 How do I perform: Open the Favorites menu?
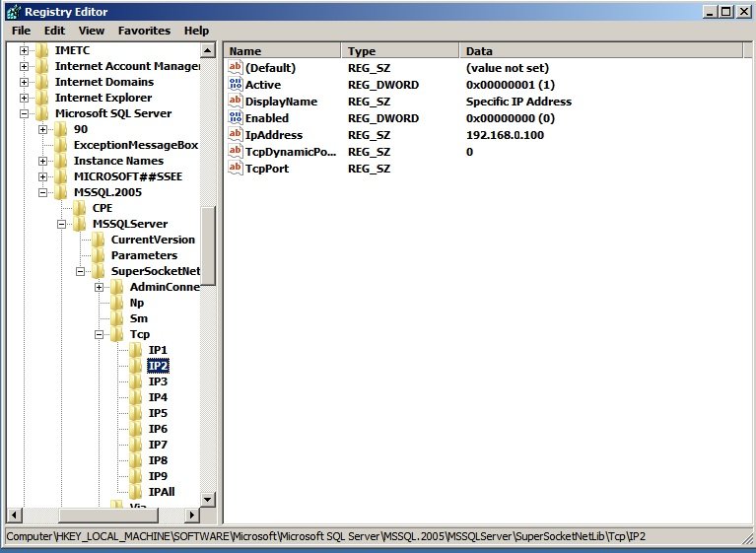[x=144, y=31]
